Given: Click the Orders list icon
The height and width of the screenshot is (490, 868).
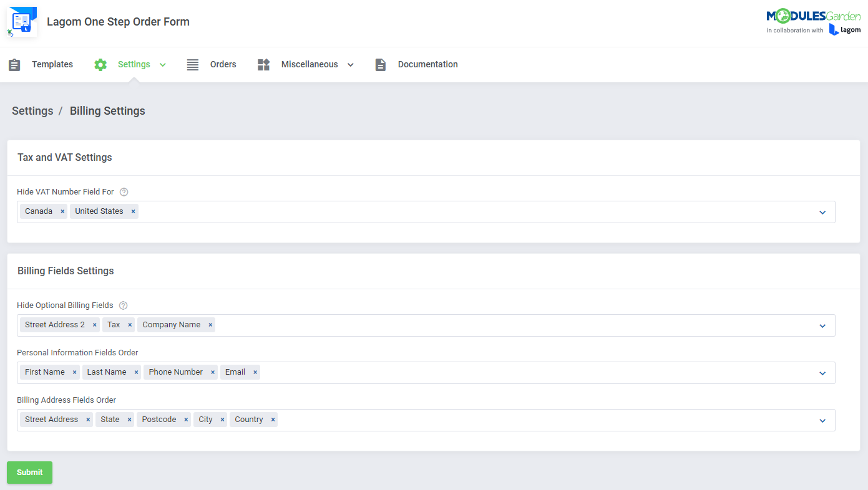Looking at the screenshot, I should (x=192, y=64).
